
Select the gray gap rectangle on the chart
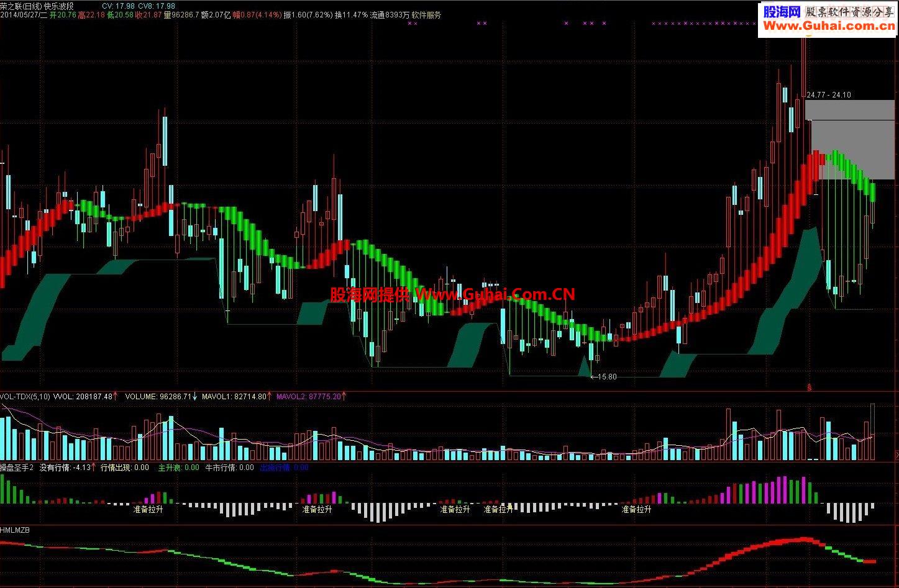pos(849,140)
